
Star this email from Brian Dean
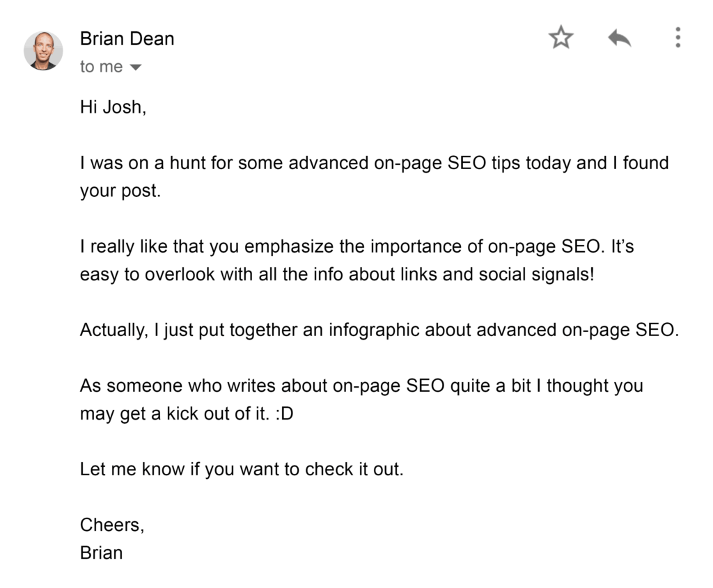click(x=561, y=38)
